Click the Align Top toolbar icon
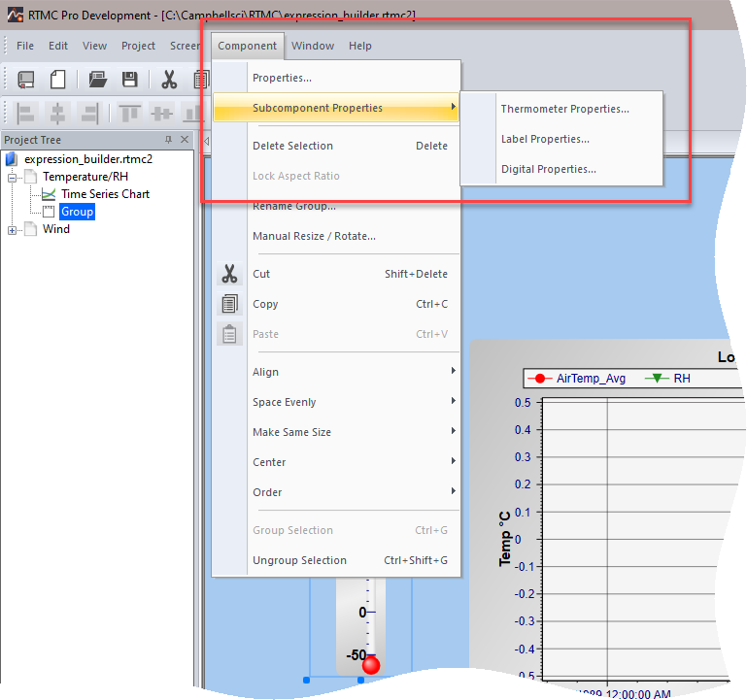Viewport: 747px width, 700px height. pos(129,114)
